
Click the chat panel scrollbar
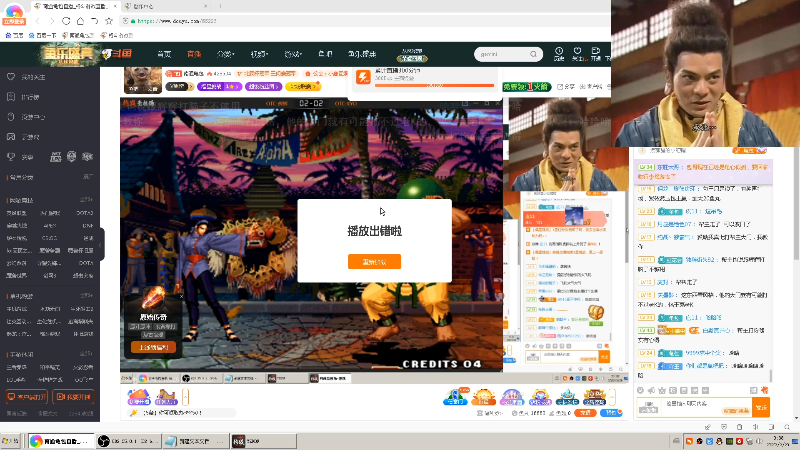[771, 375]
